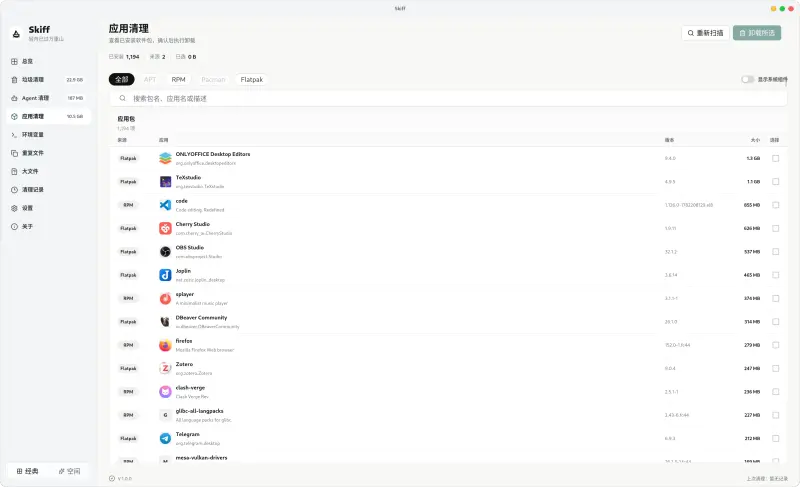Click the TeXstudio app icon
Screen dimensions: 800x487
[165, 182]
